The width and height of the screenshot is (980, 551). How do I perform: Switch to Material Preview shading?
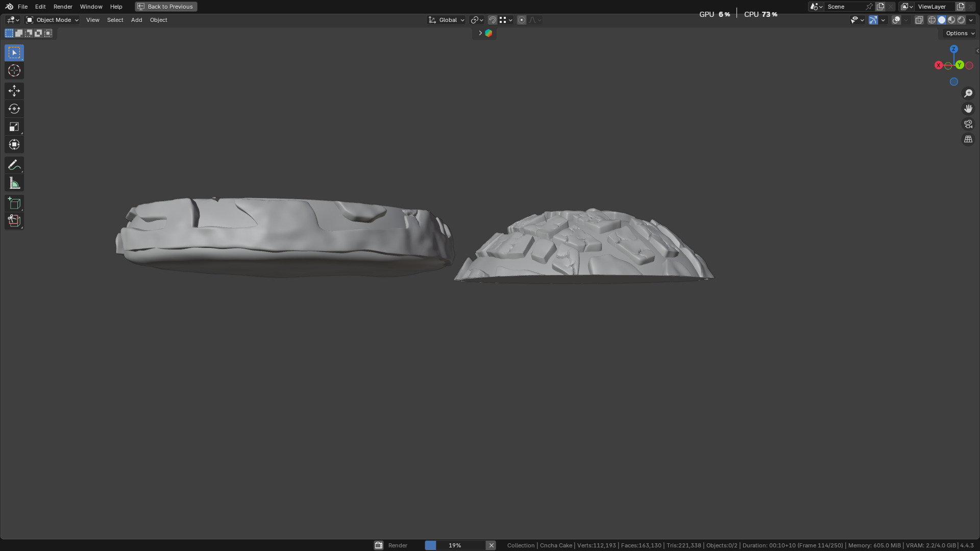(951, 20)
